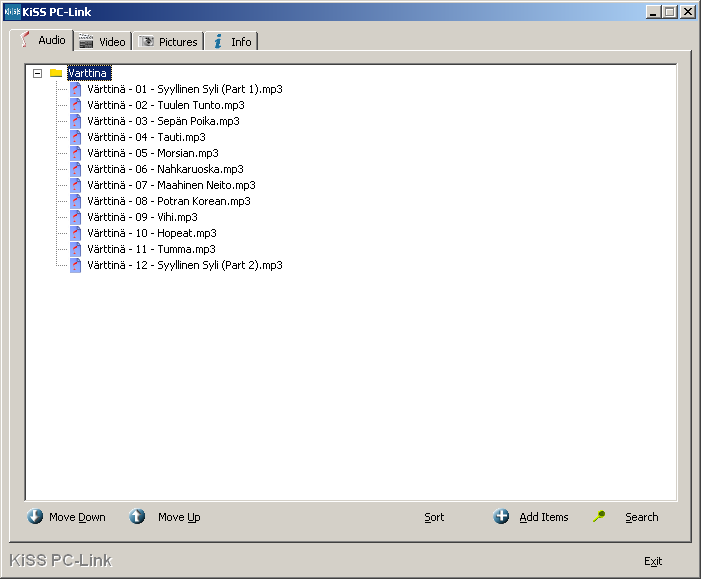
Task: Select 'Värttinä - 11 - Tumma.mp3'
Action: point(152,249)
